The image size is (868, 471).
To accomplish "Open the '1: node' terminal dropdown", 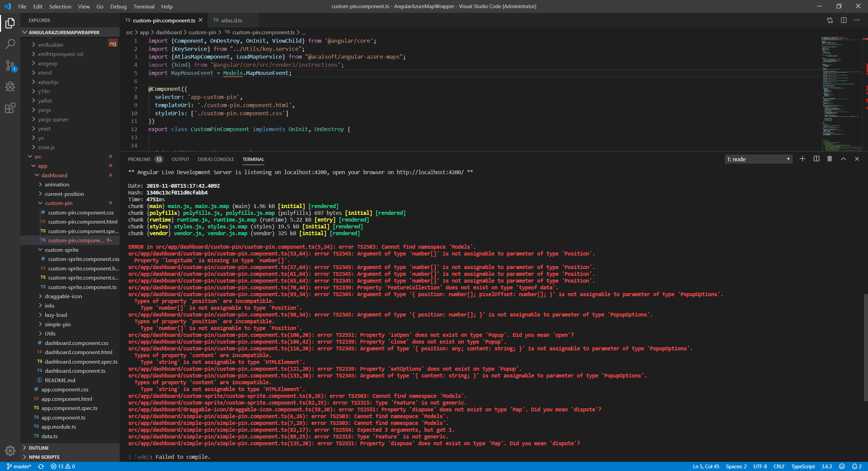I will (758, 159).
